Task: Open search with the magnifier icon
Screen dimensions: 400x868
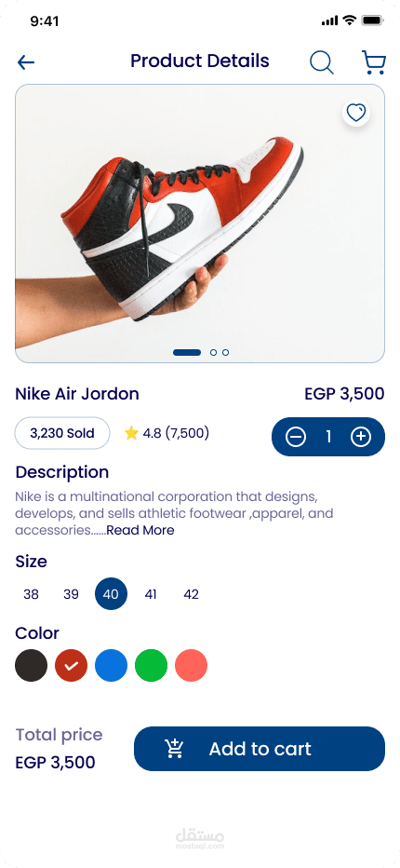Action: pos(322,62)
